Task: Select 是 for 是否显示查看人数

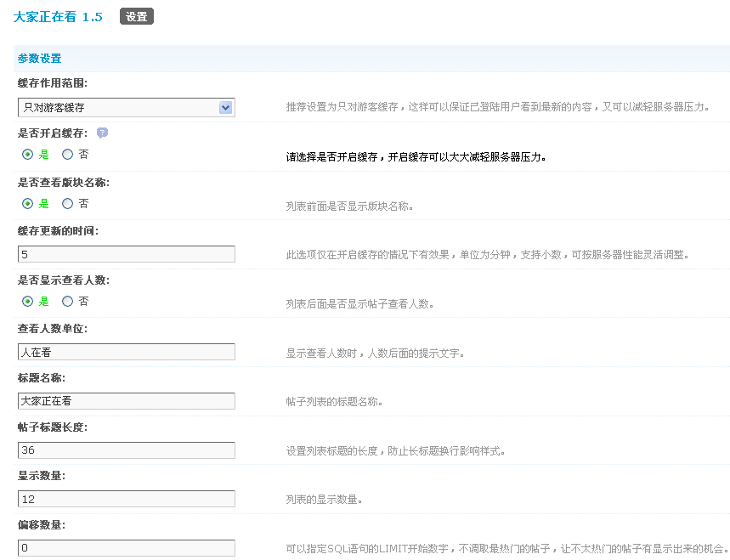Action: tap(28, 302)
